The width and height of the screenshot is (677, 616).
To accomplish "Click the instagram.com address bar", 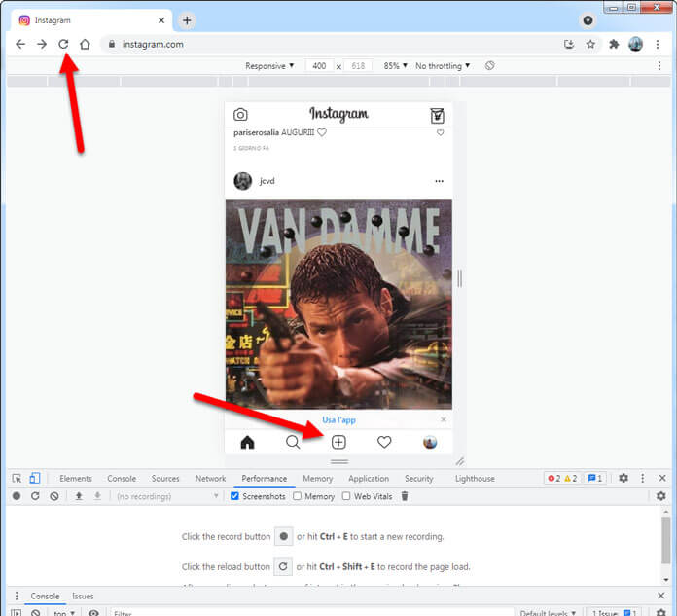I will pyautogui.click(x=331, y=44).
